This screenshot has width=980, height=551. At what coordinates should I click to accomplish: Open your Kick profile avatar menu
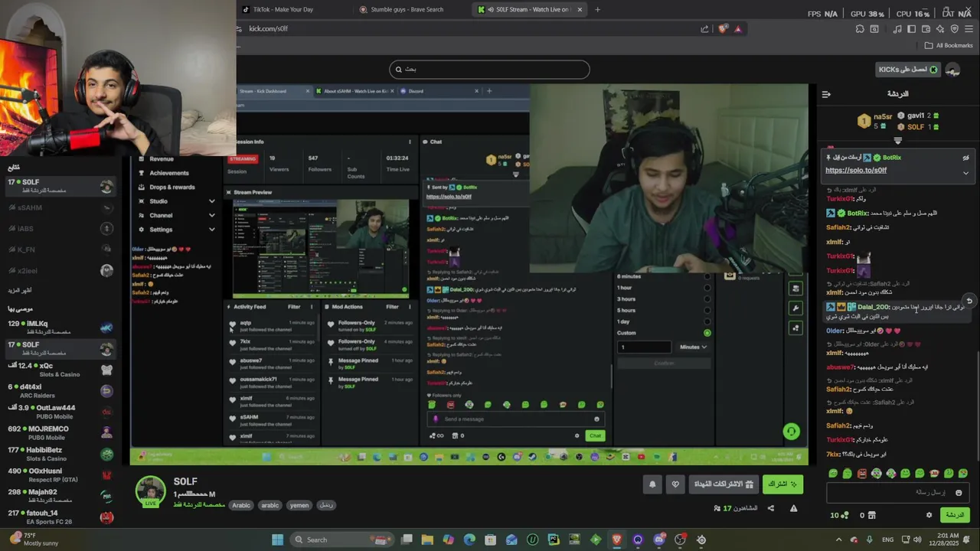tap(952, 70)
